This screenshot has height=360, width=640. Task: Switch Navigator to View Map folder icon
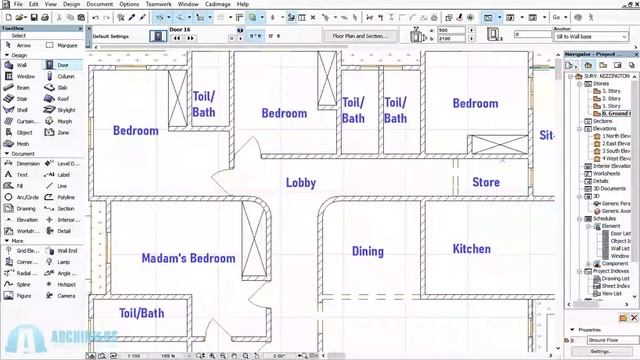click(x=603, y=65)
